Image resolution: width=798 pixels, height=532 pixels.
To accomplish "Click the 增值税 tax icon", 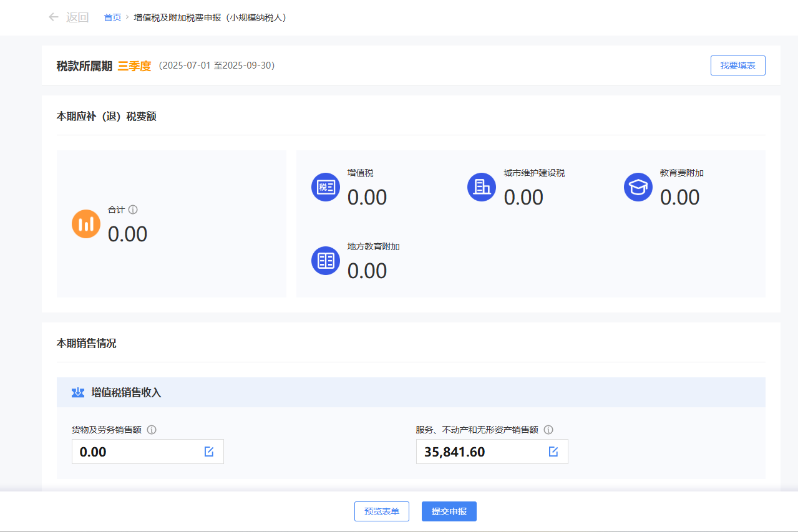I will click(326, 187).
